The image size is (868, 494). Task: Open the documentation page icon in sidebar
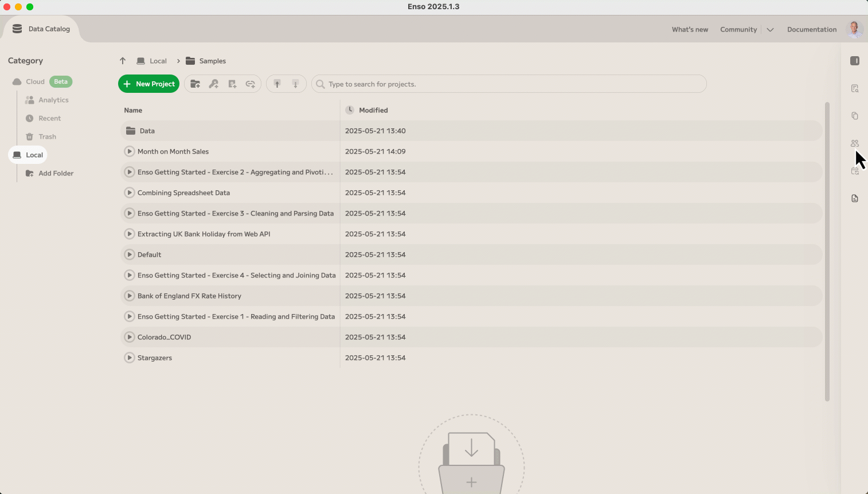tap(855, 198)
